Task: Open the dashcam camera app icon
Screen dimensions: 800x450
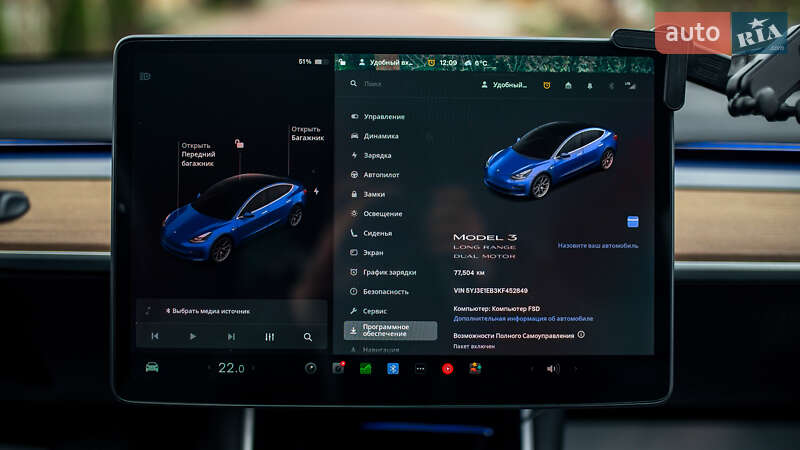Action: click(338, 368)
